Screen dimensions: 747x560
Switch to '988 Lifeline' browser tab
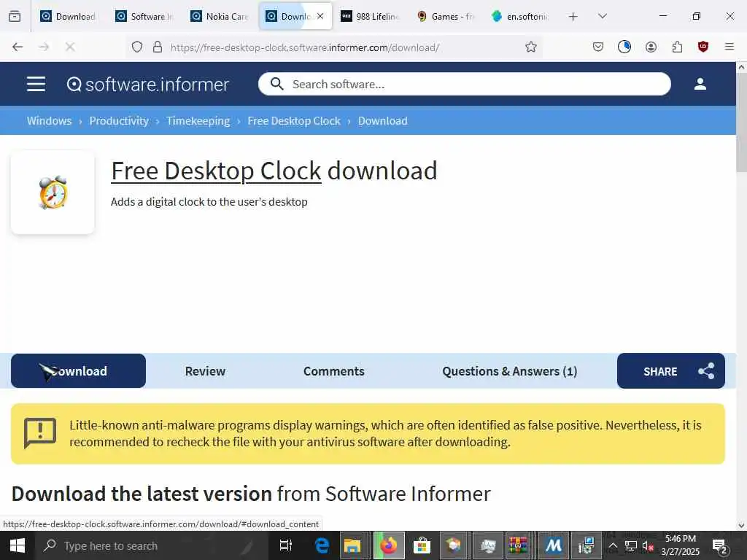coord(370,16)
